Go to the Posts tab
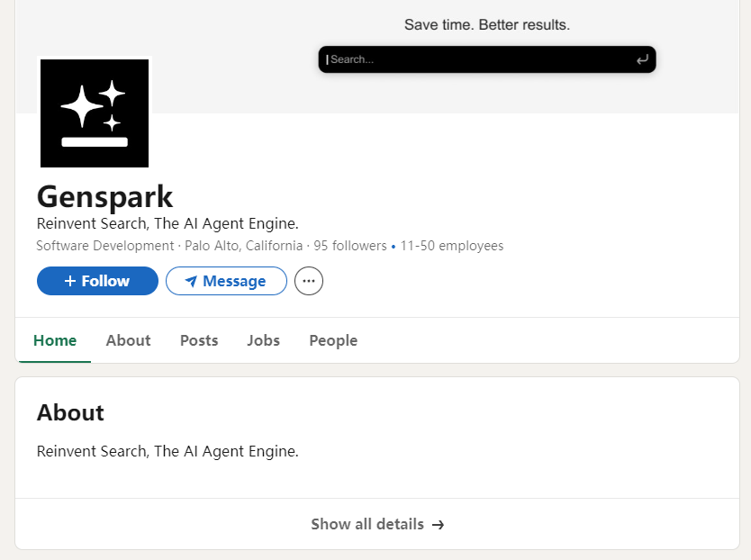751x560 pixels. tap(199, 340)
